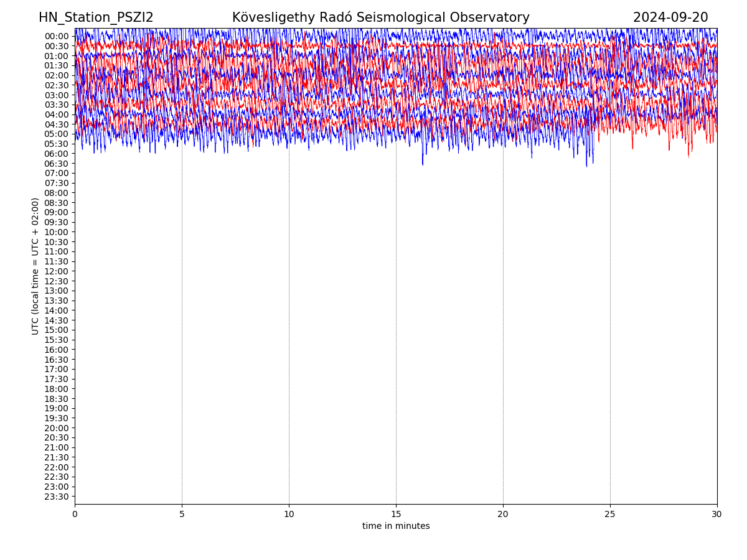Select the 10 minute x-axis tick label
The width and height of the screenshot is (747, 560).
[x=289, y=515]
